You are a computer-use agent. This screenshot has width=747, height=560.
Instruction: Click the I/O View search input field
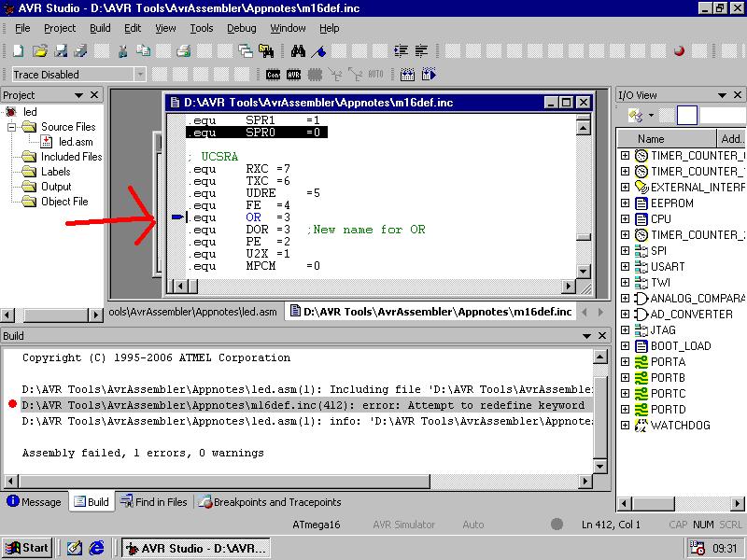click(x=722, y=115)
